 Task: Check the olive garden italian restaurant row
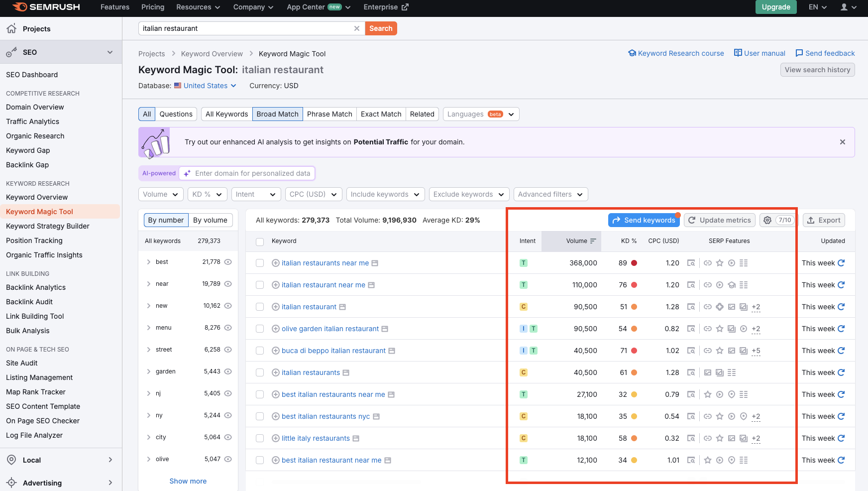point(260,329)
